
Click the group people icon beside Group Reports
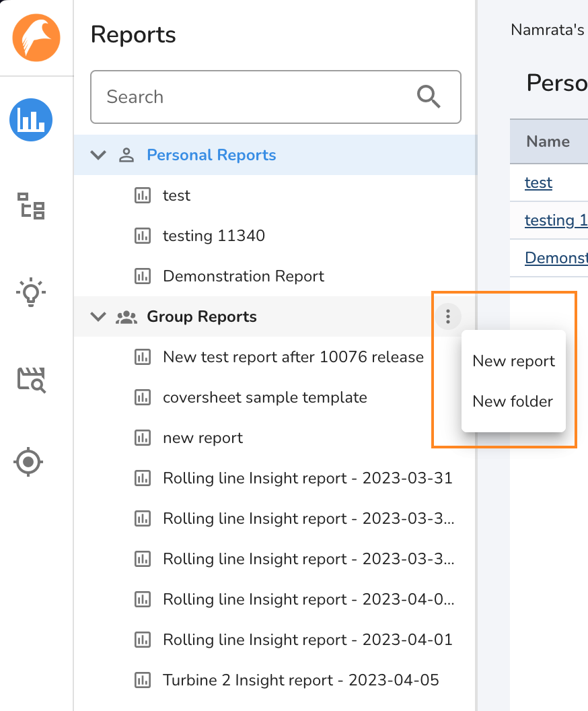pyautogui.click(x=126, y=316)
